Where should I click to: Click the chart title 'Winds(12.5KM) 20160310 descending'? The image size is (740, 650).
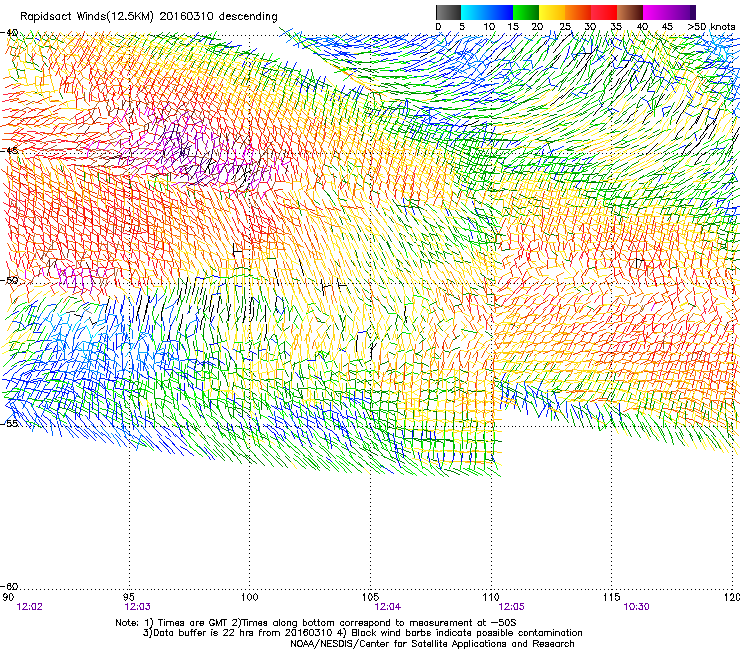pyautogui.click(x=177, y=17)
